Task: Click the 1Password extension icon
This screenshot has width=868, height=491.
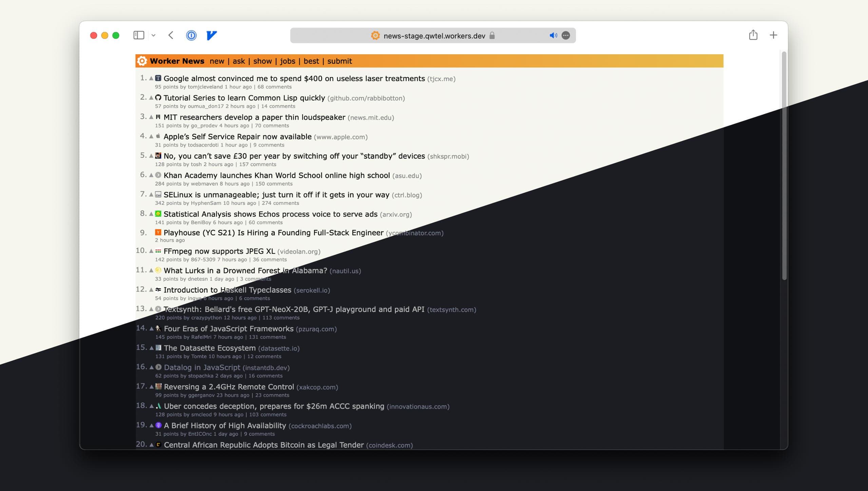Action: click(x=191, y=35)
